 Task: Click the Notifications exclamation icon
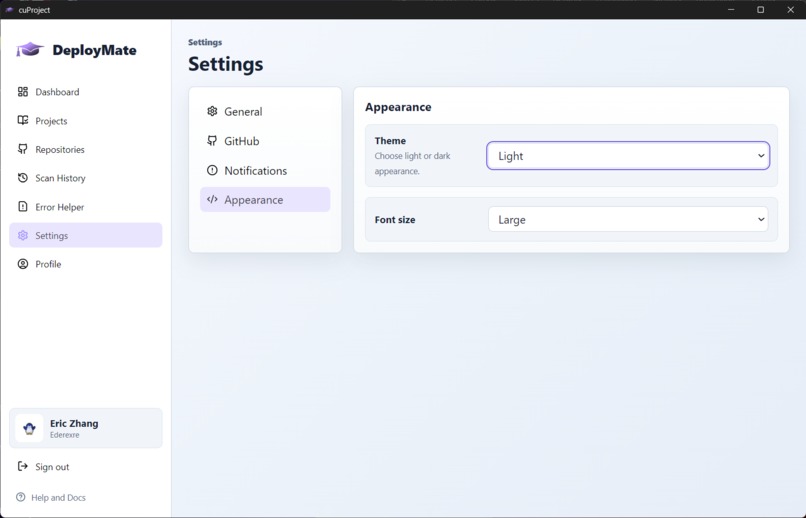(x=212, y=170)
